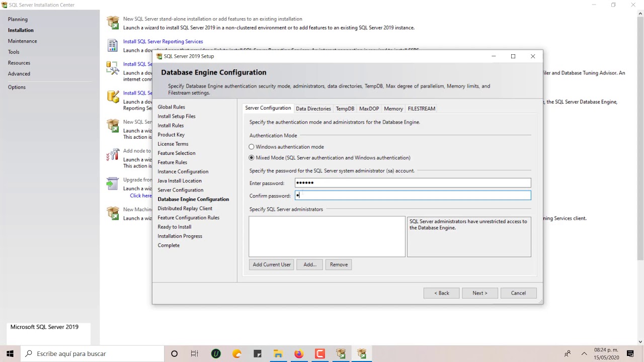Go to the MaxDOP tab
Image resolution: width=644 pixels, height=362 pixels.
pos(369,109)
